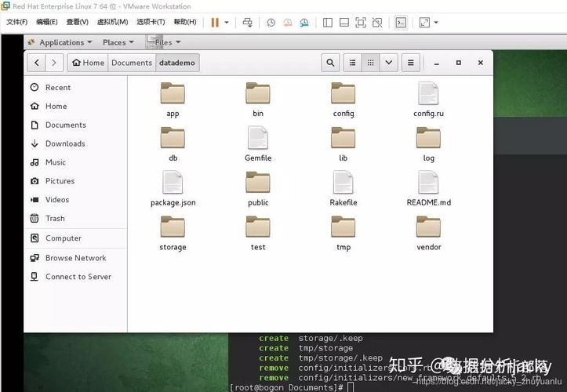Image resolution: width=567 pixels, height=392 pixels.
Task: Navigate to Home in path bar
Action: coord(88,63)
